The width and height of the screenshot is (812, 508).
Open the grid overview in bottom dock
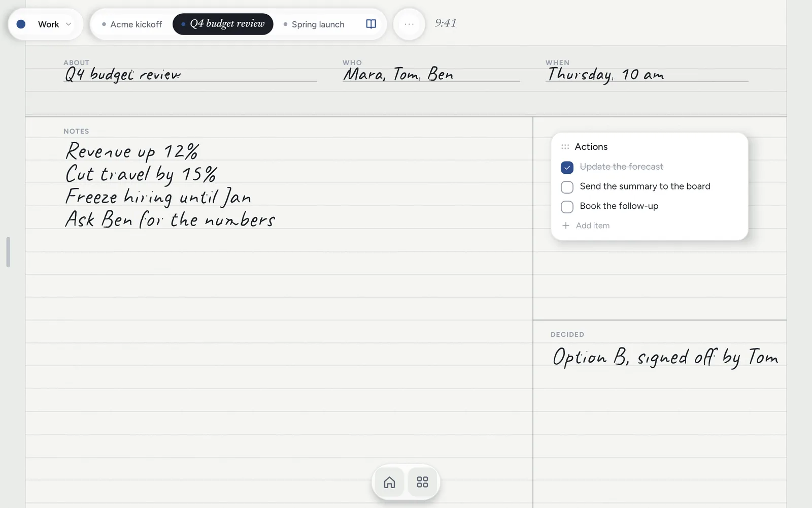click(x=422, y=482)
